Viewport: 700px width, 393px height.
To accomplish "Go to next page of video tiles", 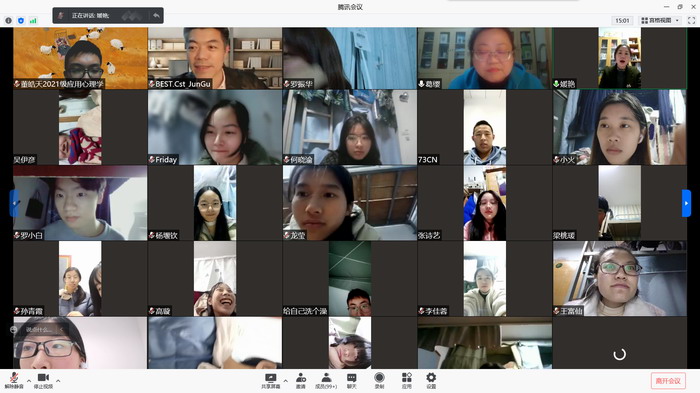I will click(686, 203).
